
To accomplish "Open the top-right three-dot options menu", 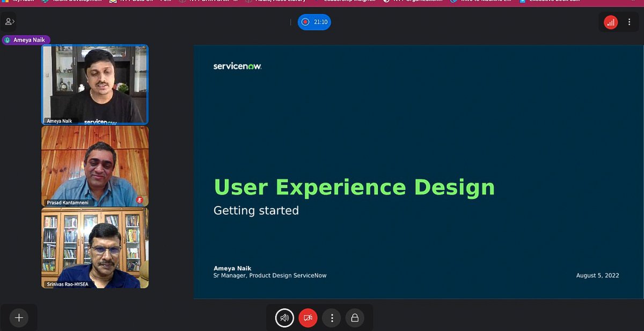I will [x=630, y=22].
